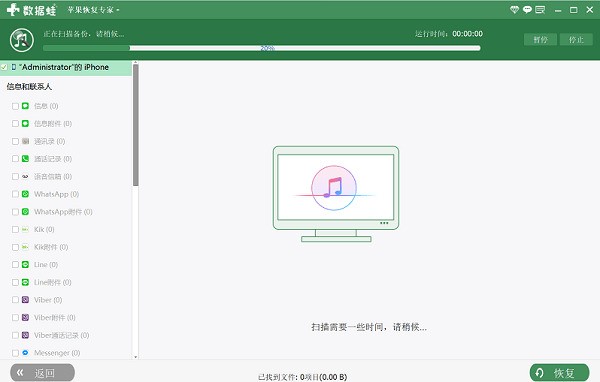Close the application window

590,10
